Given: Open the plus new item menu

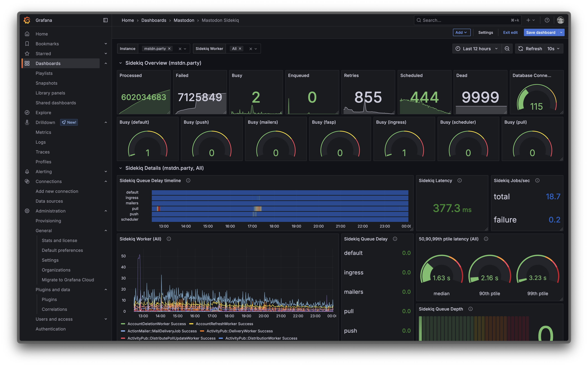Looking at the screenshot, I should coord(530,20).
